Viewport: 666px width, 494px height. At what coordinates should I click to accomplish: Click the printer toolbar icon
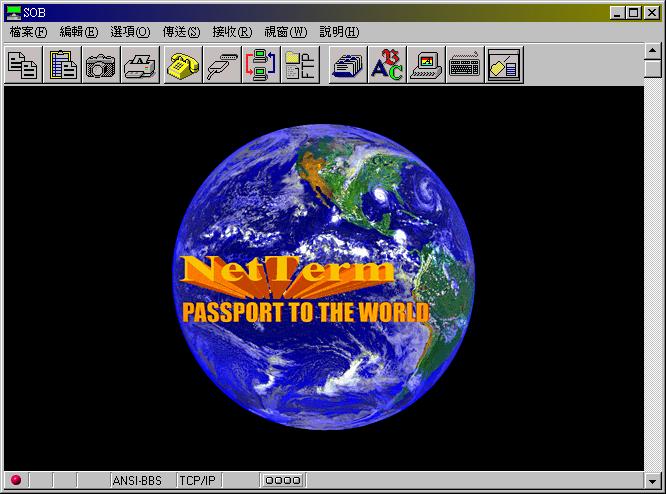140,65
